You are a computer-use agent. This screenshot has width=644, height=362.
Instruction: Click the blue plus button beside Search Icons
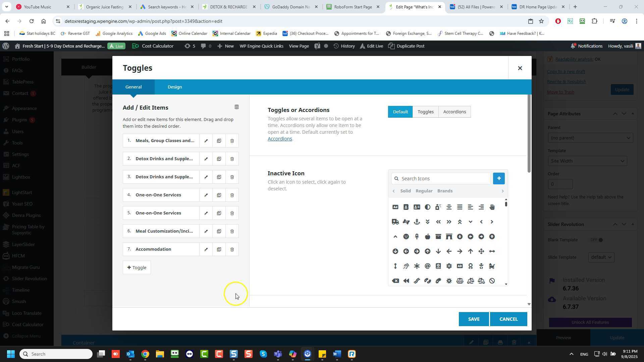coord(498,179)
